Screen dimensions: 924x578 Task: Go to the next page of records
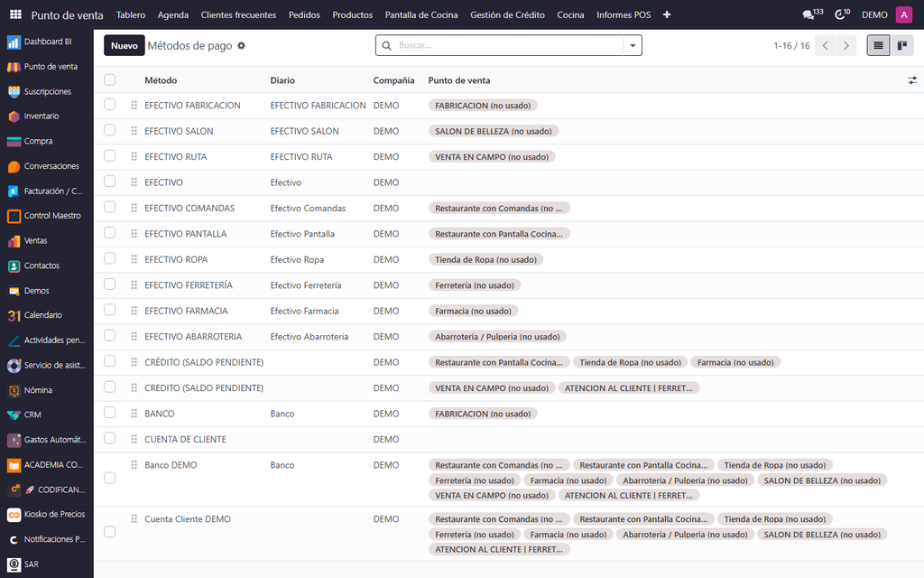846,45
